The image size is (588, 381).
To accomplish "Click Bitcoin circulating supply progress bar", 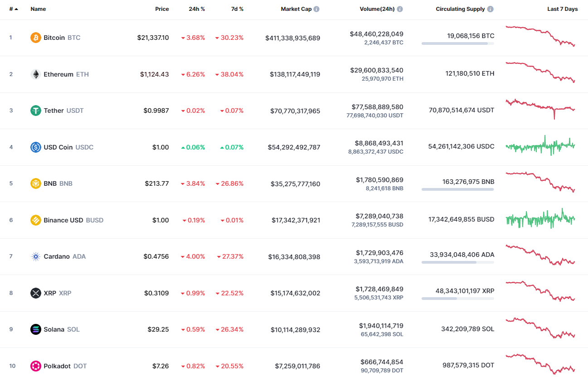I will 457,43.
